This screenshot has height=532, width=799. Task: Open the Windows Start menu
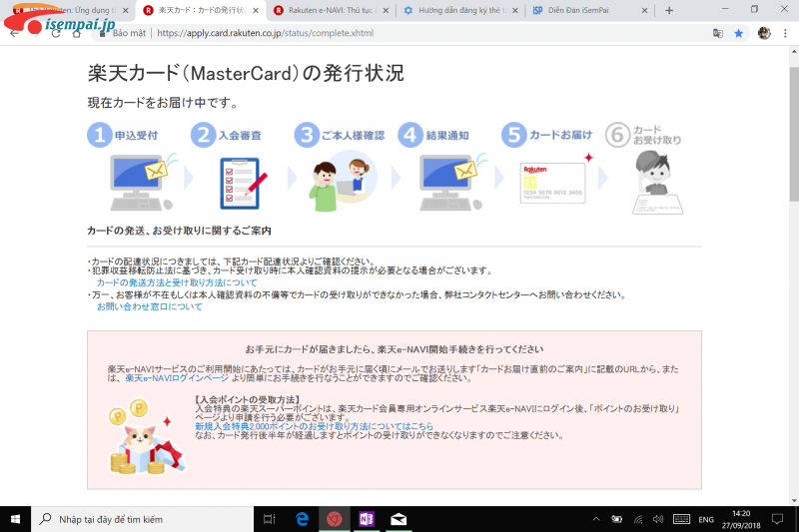point(15,519)
